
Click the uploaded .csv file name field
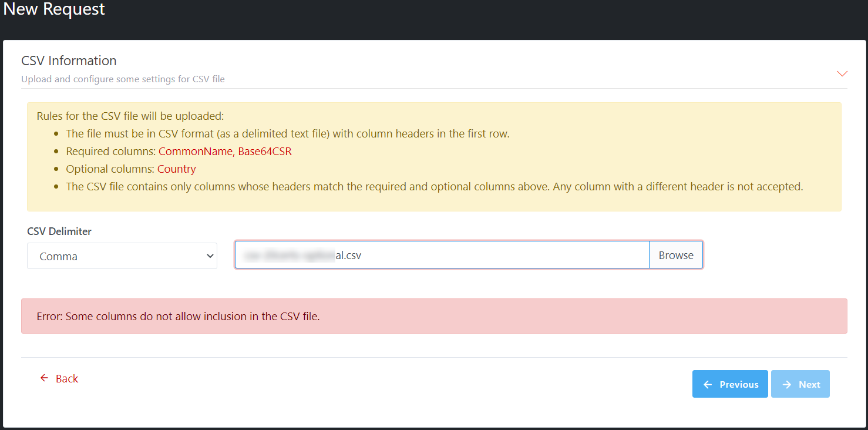coord(442,255)
